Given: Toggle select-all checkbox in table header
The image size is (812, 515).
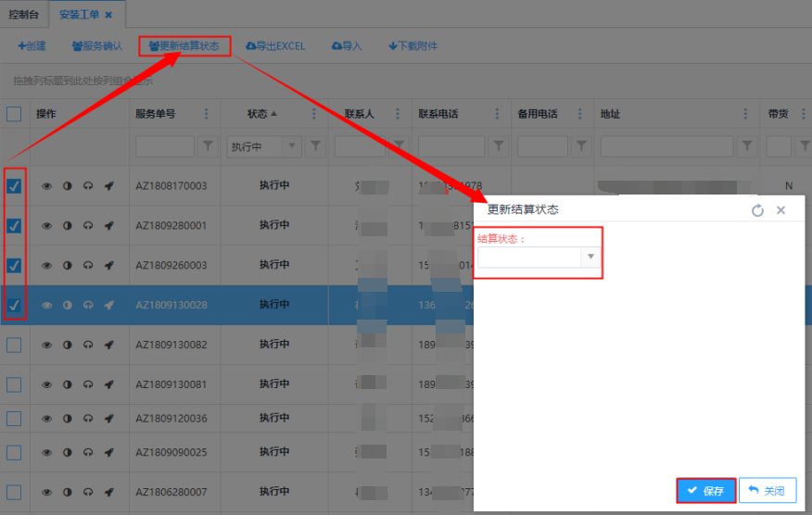Looking at the screenshot, I should [14, 114].
